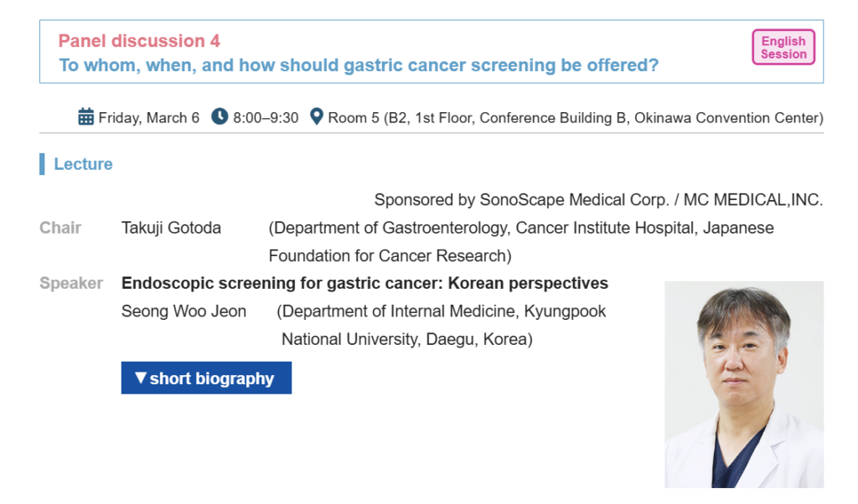Click the Cancer Institute Hospital affiliation text
The height and width of the screenshot is (504, 858).
[x=520, y=241]
